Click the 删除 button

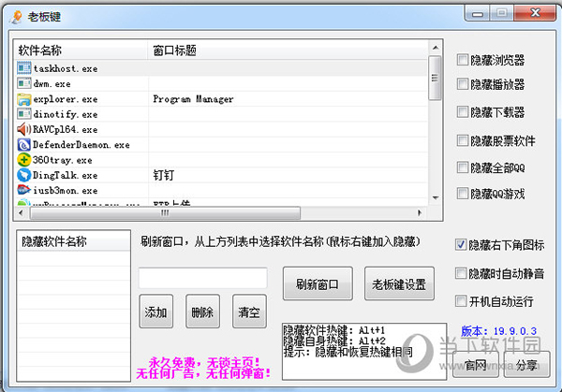point(202,312)
